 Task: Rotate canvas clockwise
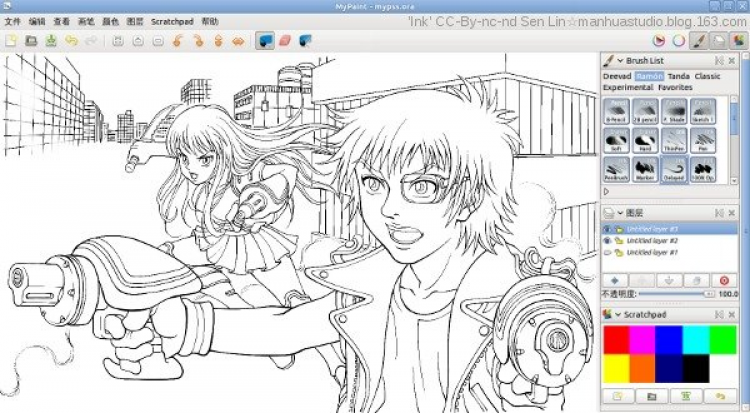198,41
